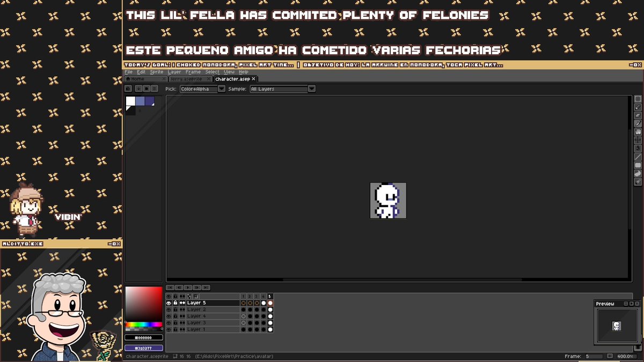Select the Rectangular Marquee tool
Image resolution: width=644 pixels, height=362 pixels.
(638, 99)
